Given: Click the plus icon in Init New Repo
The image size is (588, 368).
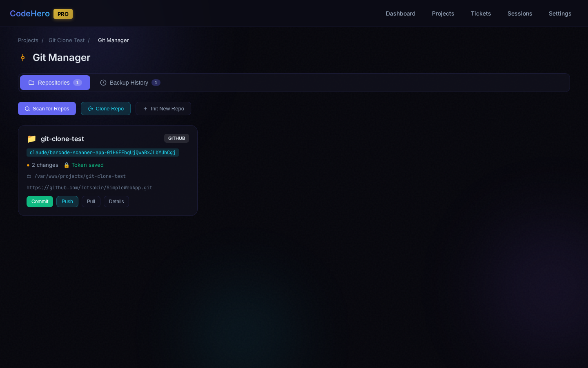Looking at the screenshot, I should tap(145, 109).
